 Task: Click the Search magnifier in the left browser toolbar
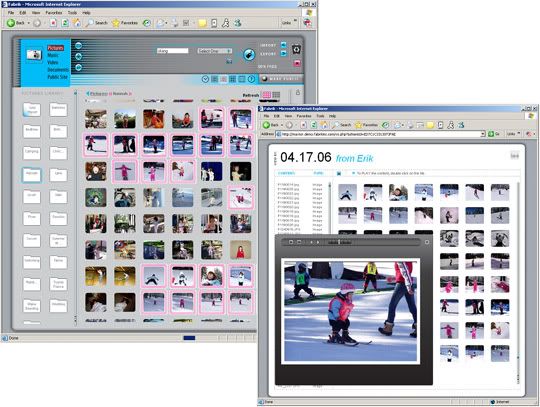click(89, 23)
